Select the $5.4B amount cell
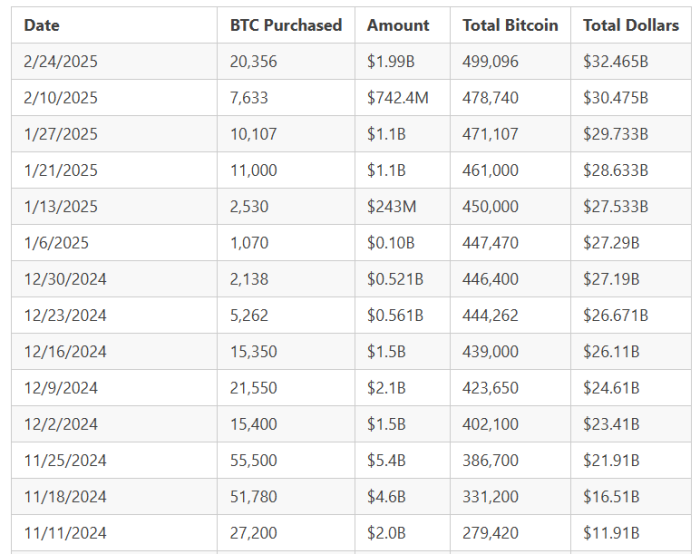 [x=386, y=461]
